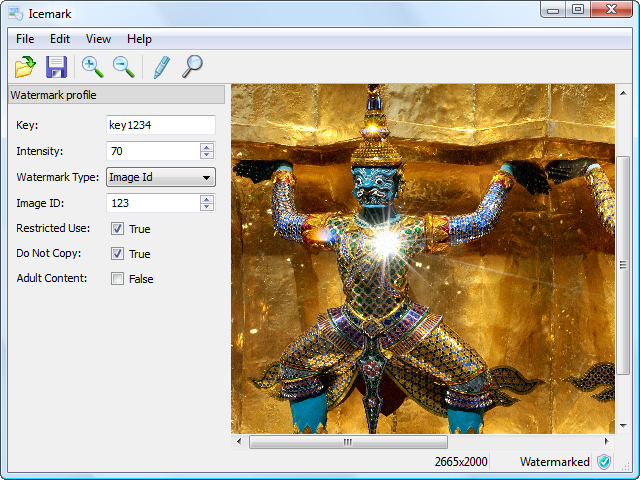Uncheck the Restricted Use checkbox
Viewport: 640px width, 480px height.
[117, 229]
